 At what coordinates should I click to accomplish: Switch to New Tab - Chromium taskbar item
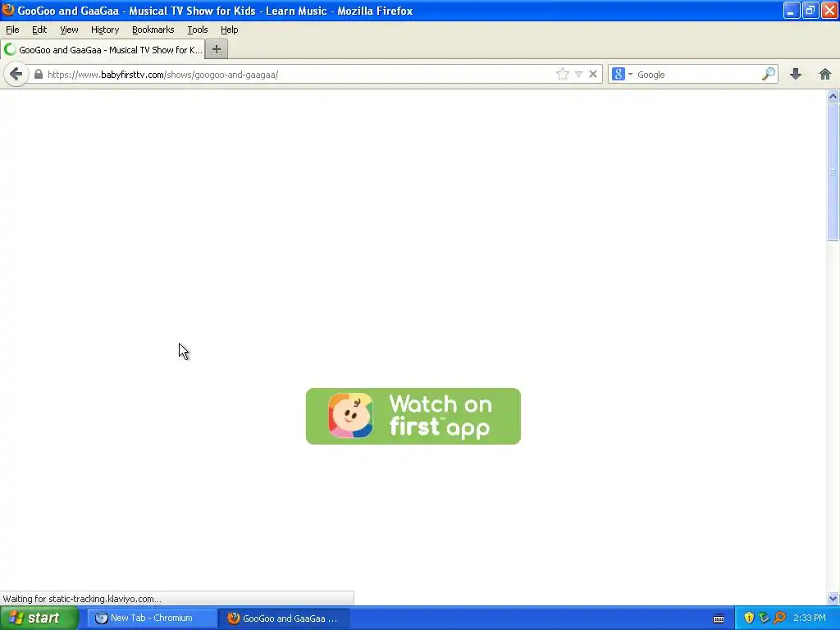[x=151, y=618]
